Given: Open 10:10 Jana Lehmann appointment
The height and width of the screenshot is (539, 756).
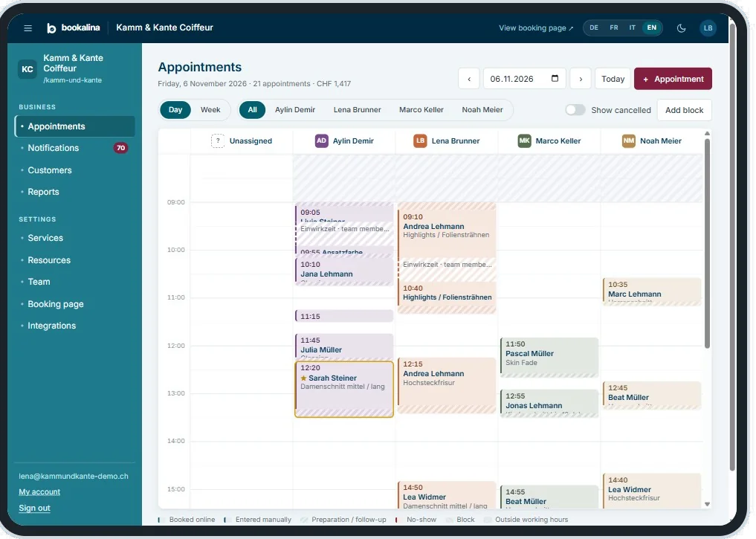Looking at the screenshot, I should pos(344,271).
